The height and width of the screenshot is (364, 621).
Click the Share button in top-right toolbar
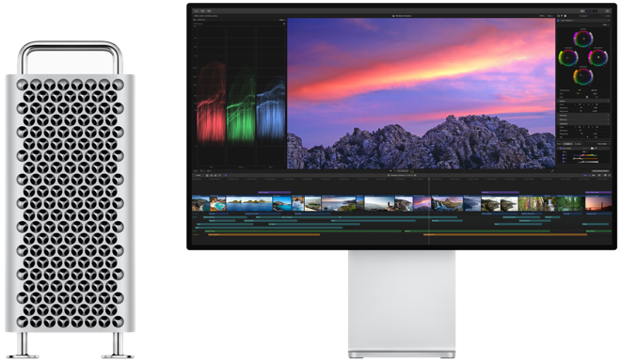[x=608, y=11]
